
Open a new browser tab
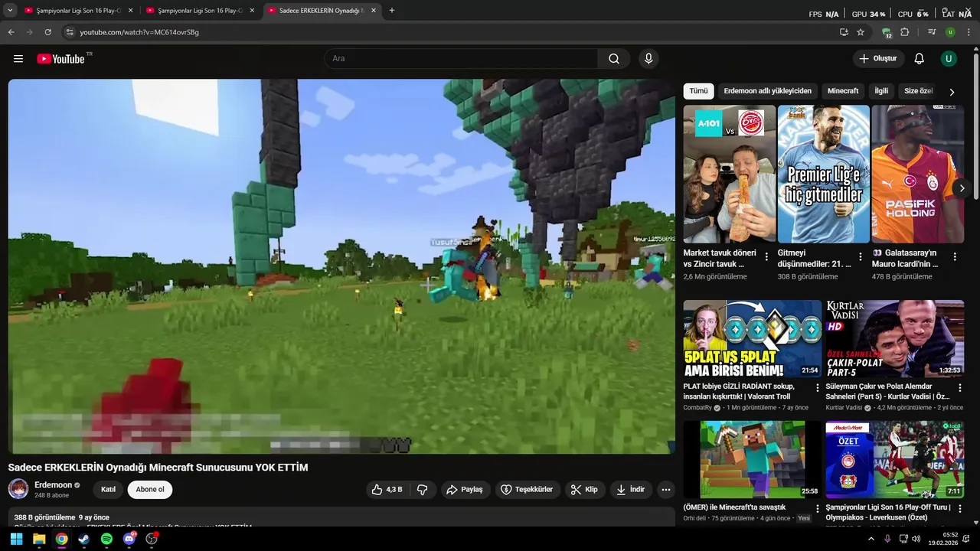coord(392,11)
